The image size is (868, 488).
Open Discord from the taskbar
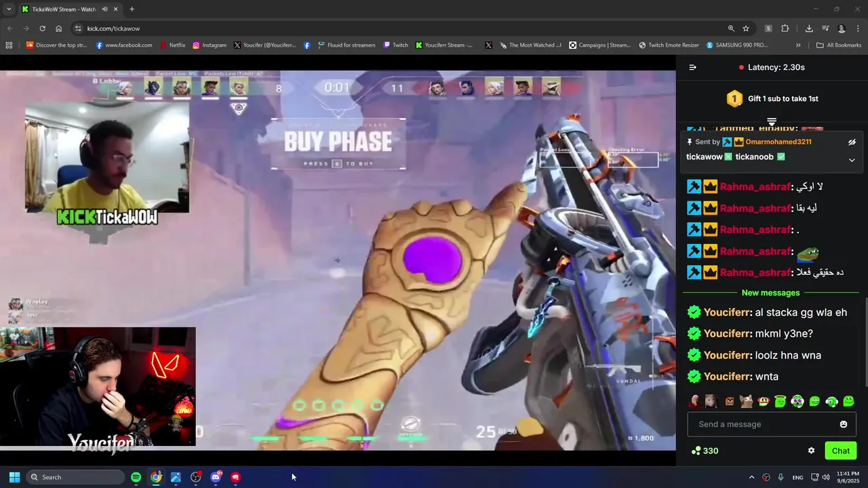click(x=216, y=477)
